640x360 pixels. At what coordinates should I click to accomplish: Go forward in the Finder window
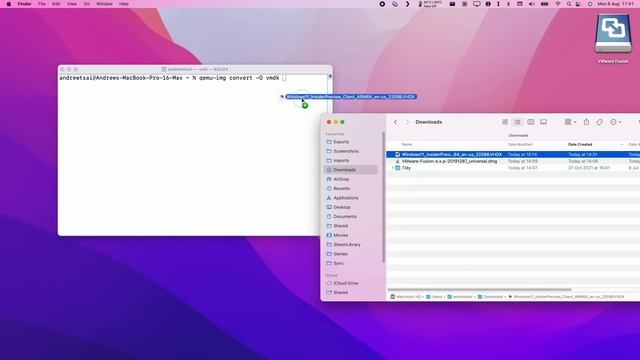coord(407,122)
